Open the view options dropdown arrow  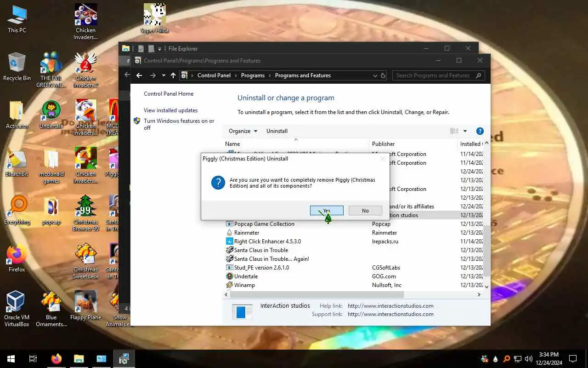pos(465,131)
